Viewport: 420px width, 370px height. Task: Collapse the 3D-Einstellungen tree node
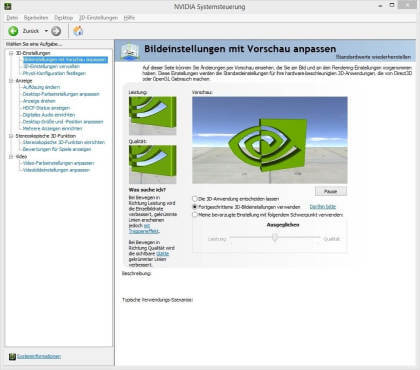coord(11,53)
